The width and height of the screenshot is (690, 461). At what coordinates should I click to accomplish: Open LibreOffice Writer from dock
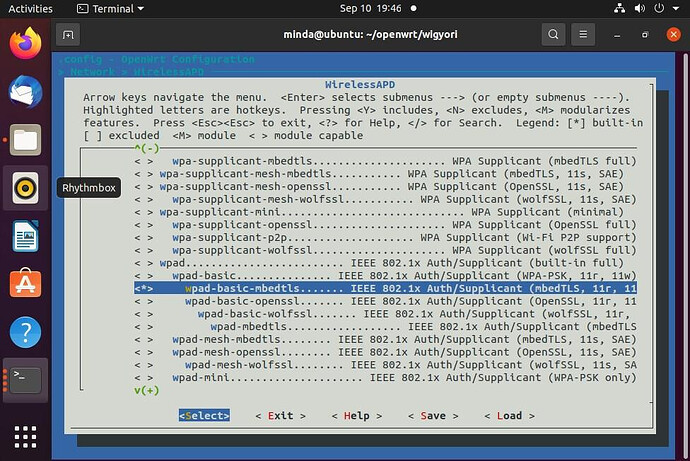26,236
